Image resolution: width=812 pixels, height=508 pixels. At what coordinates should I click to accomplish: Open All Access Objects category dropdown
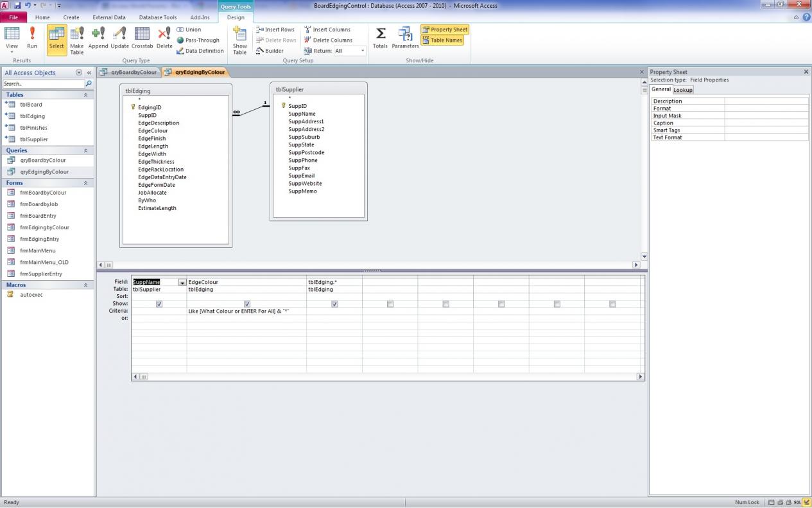click(79, 73)
